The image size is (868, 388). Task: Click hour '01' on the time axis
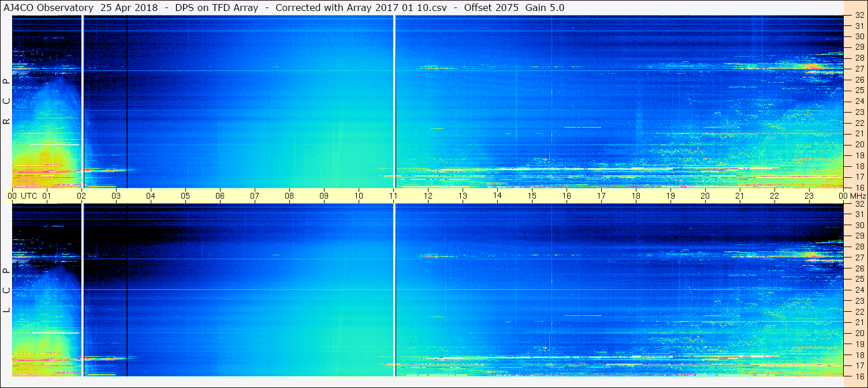pyautogui.click(x=47, y=196)
